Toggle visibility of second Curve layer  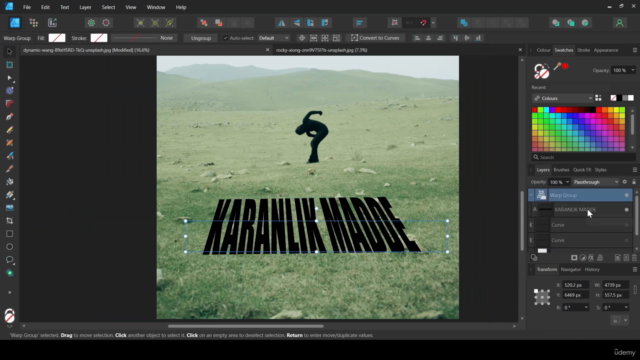(627, 240)
